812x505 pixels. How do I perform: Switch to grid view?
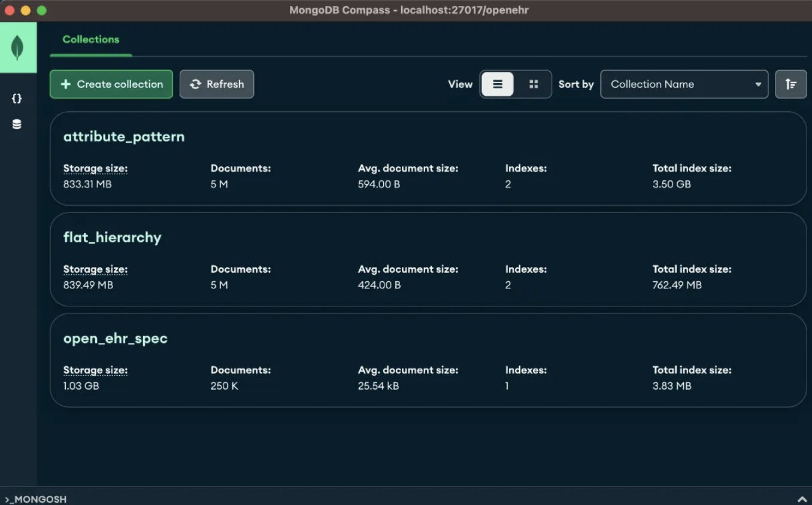click(534, 84)
